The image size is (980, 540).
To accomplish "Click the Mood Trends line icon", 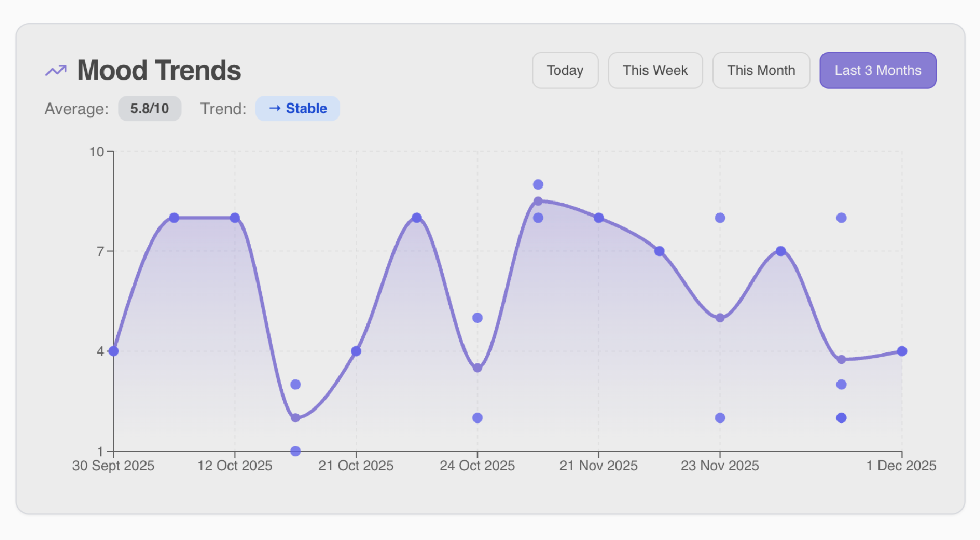I will [56, 70].
